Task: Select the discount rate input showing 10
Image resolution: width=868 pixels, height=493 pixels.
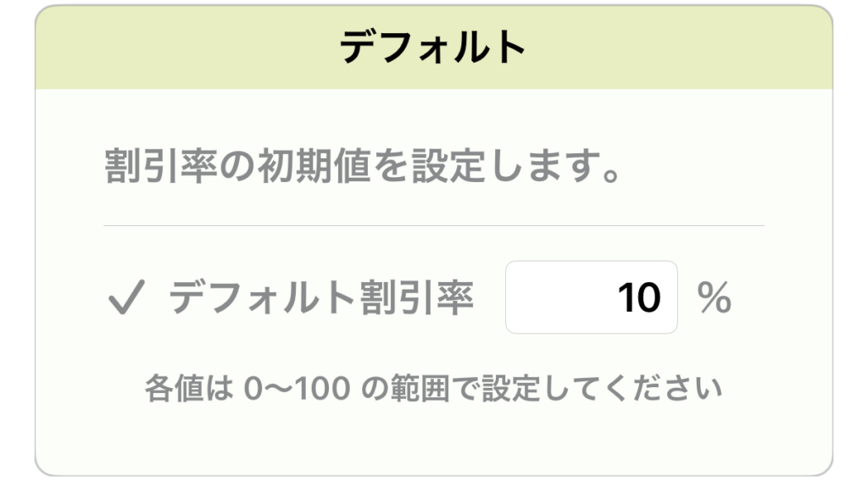Action: [x=591, y=296]
